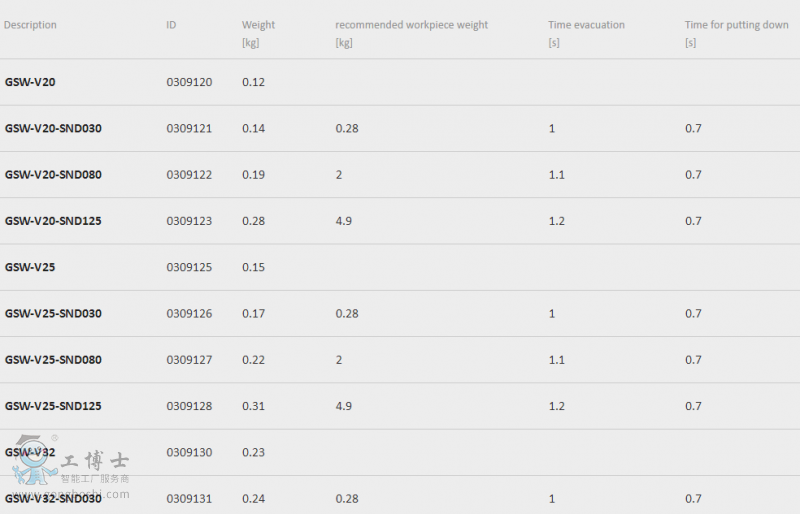Click GSW-V25-SND125 product name
The height and width of the screenshot is (514, 800).
(53, 406)
